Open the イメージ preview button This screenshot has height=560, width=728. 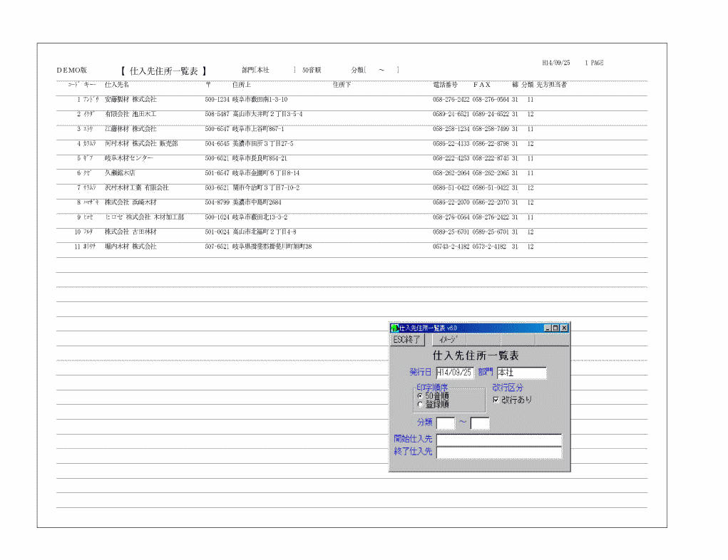448,340
